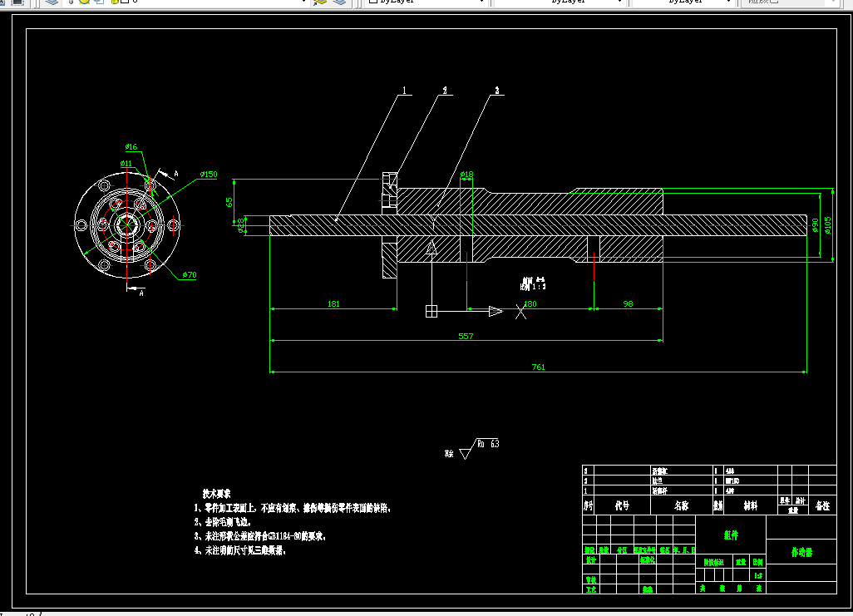Select leader balloon number 2

445,91
